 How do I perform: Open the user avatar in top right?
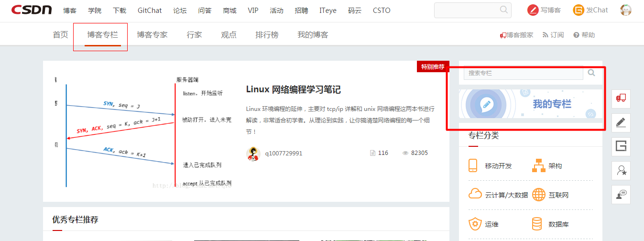pos(626,10)
